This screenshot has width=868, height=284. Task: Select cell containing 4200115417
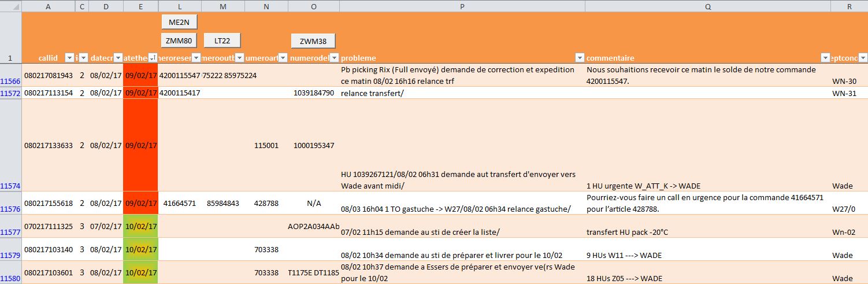(180, 93)
